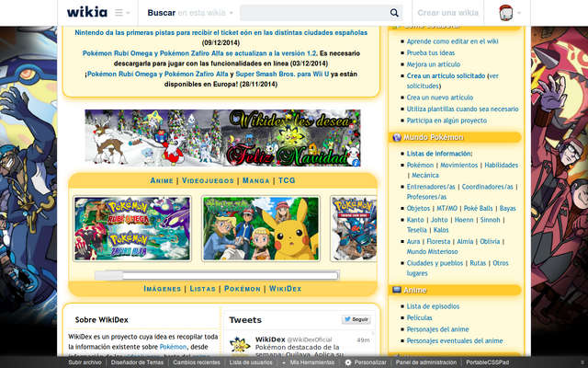Click the search magnifier icon

click(x=394, y=13)
